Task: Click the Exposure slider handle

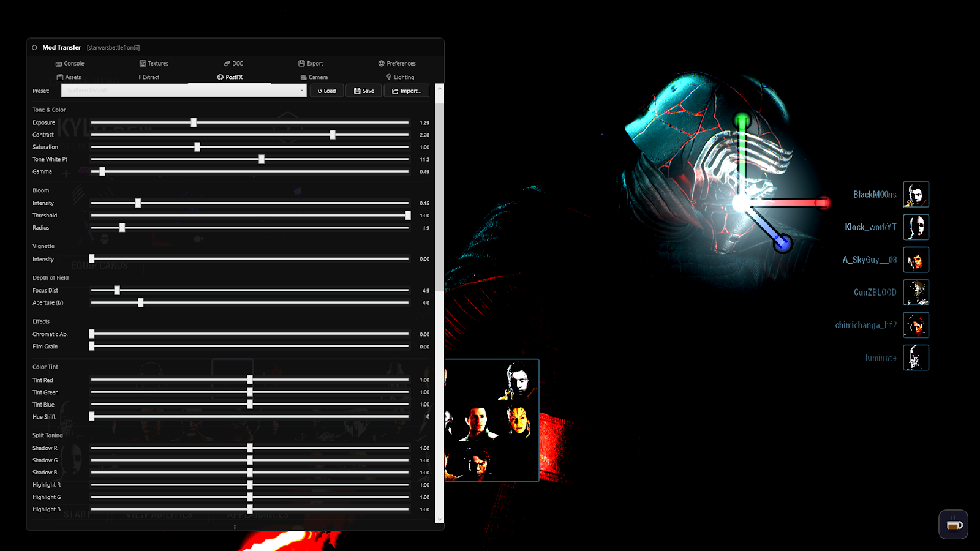Action: coord(194,122)
